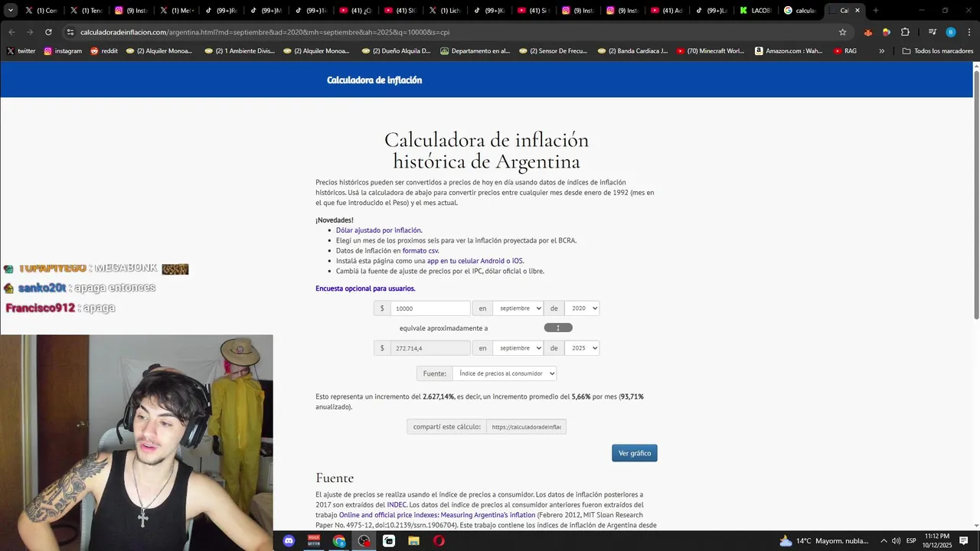Viewport: 980px width, 551px height.
Task: Switch to the Lich browser tab
Action: [x=445, y=11]
